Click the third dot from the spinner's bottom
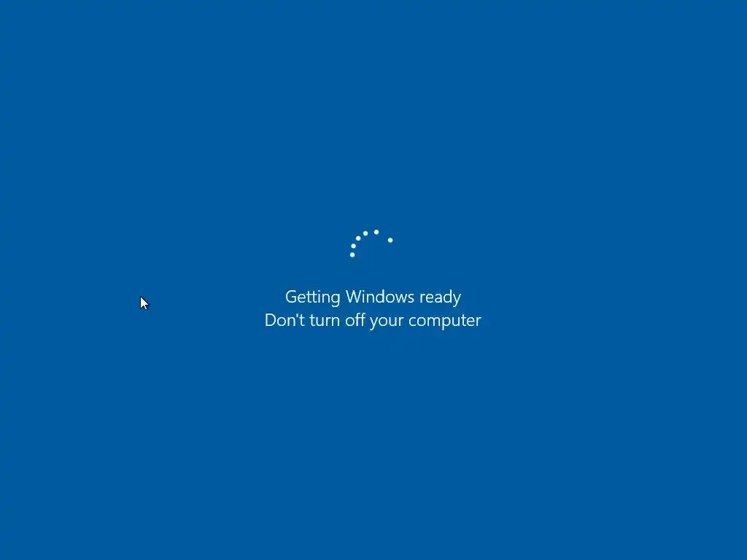Image resolution: width=747 pixels, height=560 pixels. pos(358,238)
